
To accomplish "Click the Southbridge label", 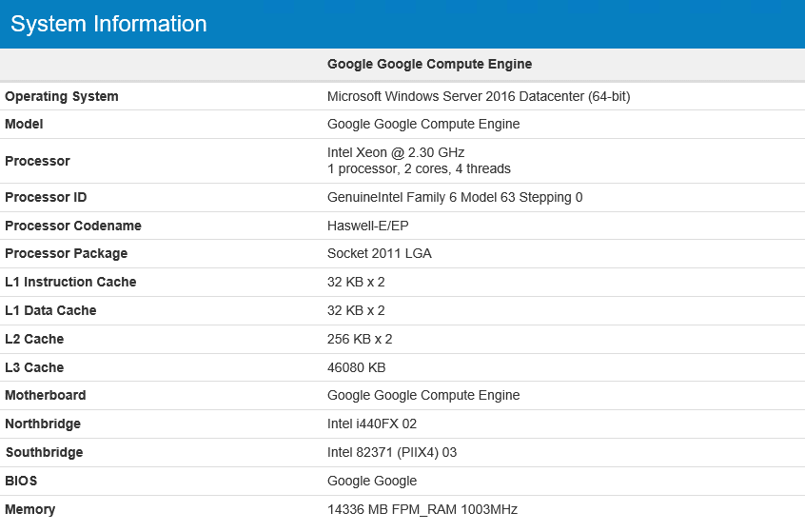I will [x=44, y=452].
